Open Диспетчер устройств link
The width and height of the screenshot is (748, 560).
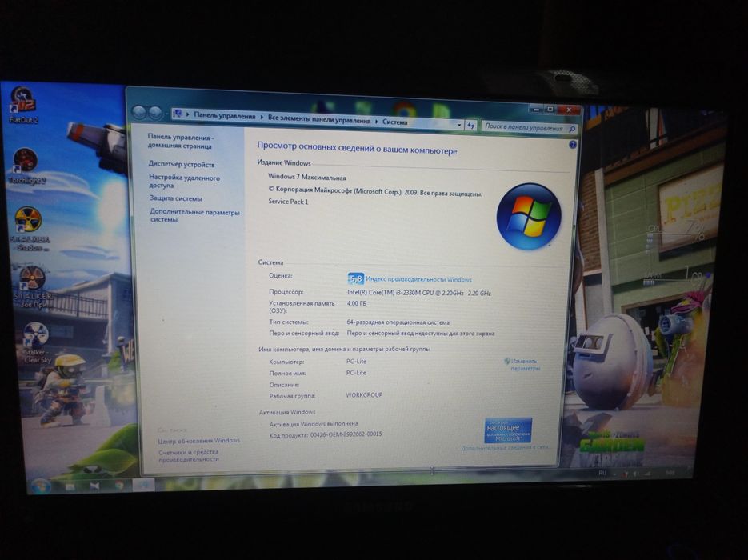click(182, 164)
